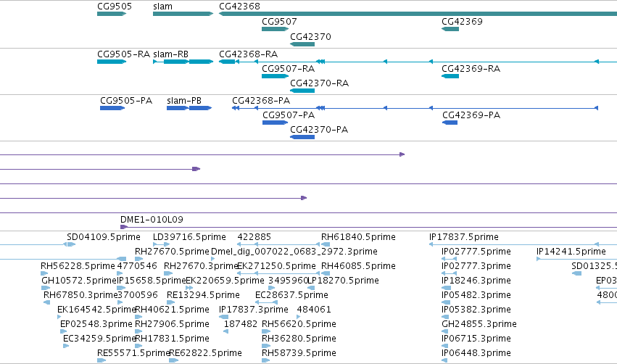The image size is (617, 364).
Task: Click the RH46085.5prime EST label
Action: (358, 266)
